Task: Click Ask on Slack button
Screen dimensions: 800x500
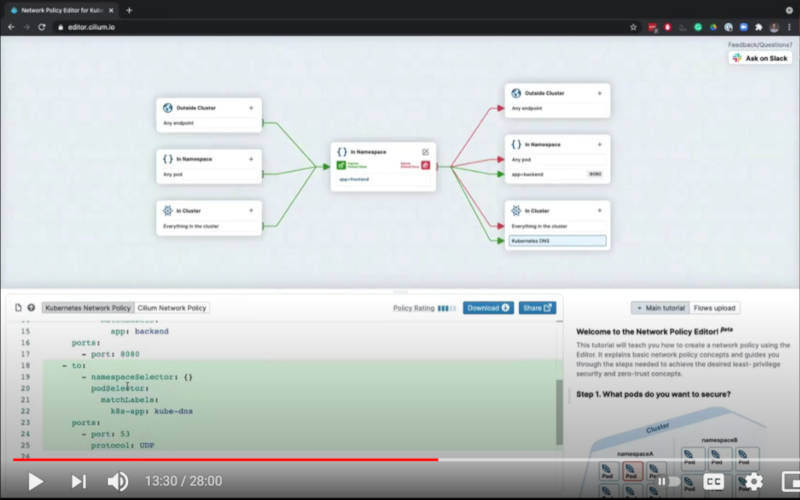Action: click(760, 58)
